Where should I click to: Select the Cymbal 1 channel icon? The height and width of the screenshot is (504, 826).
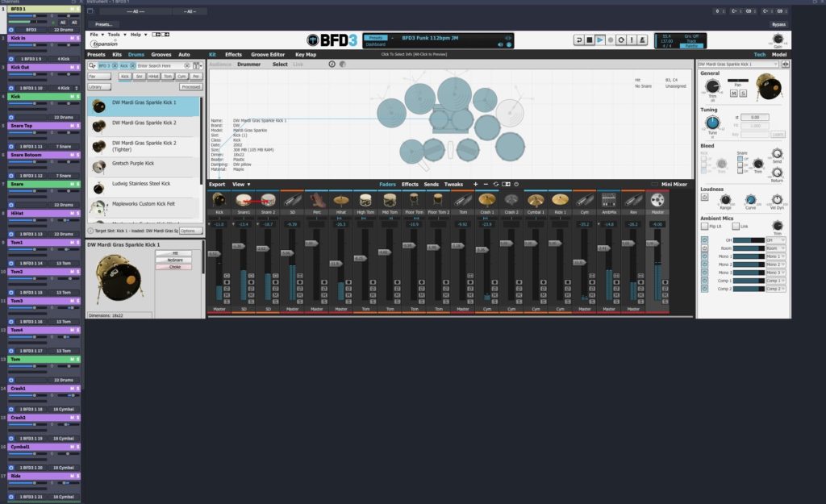click(x=536, y=200)
